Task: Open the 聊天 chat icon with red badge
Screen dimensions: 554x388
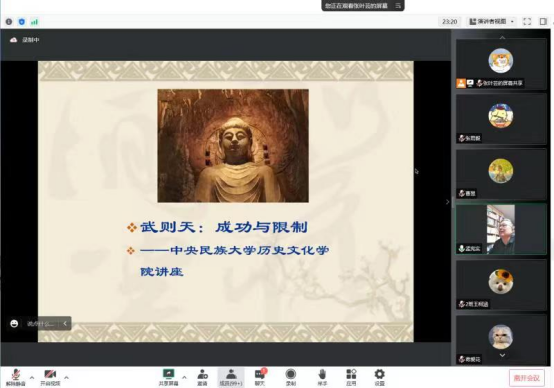Action: coord(260,377)
